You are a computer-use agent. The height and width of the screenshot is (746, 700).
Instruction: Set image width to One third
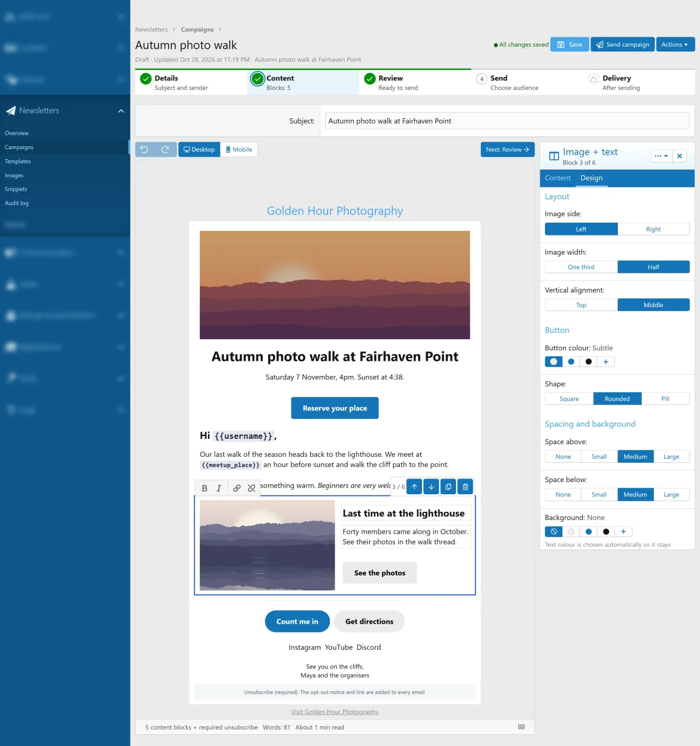coord(581,267)
